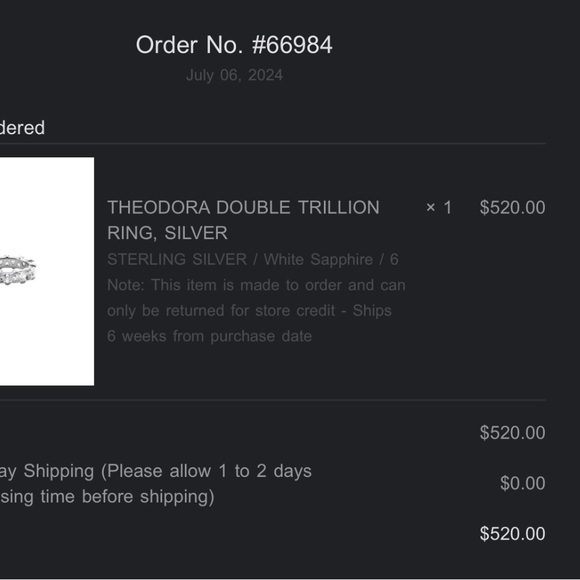Click the made to order note line

[256, 285]
